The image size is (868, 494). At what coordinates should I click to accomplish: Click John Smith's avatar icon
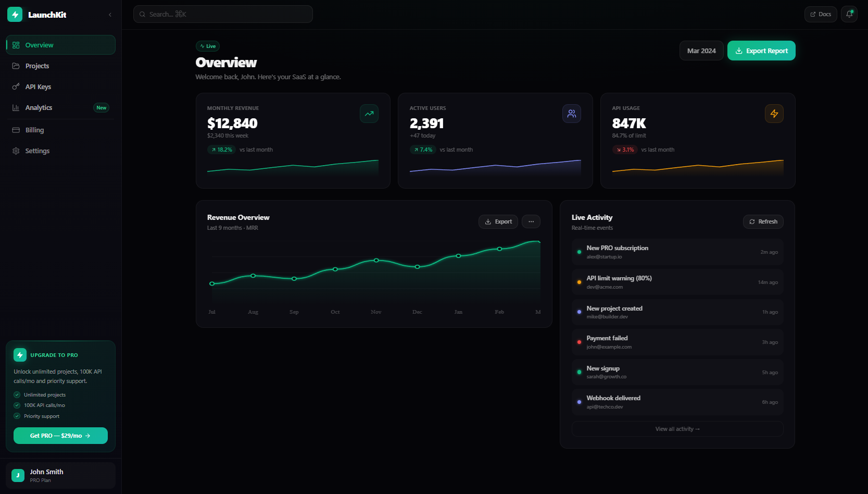(18, 475)
